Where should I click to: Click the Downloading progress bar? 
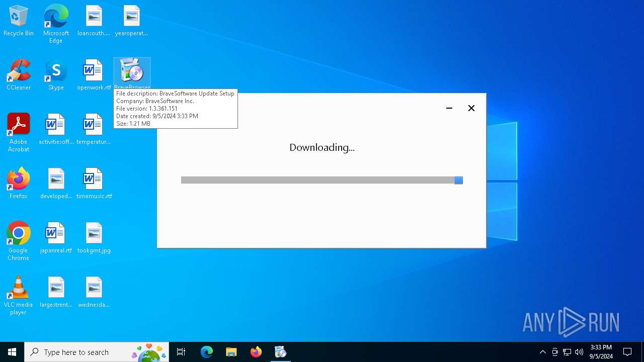pyautogui.click(x=322, y=180)
